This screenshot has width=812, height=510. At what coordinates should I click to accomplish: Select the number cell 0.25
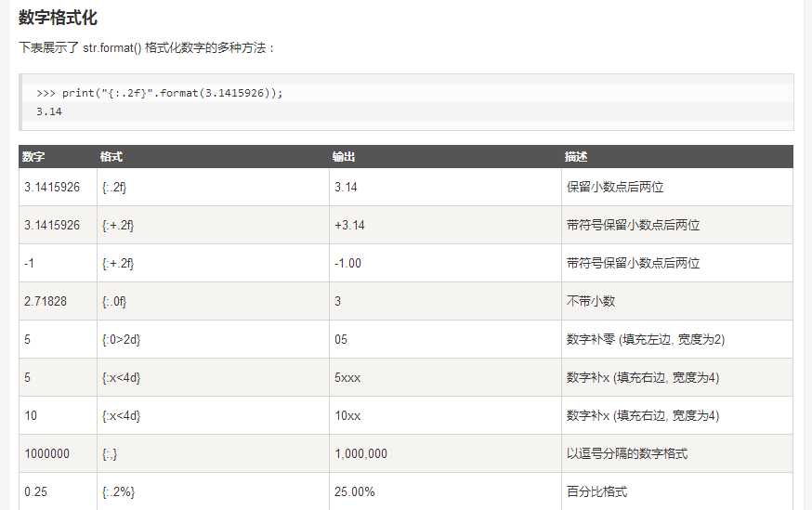point(35,491)
